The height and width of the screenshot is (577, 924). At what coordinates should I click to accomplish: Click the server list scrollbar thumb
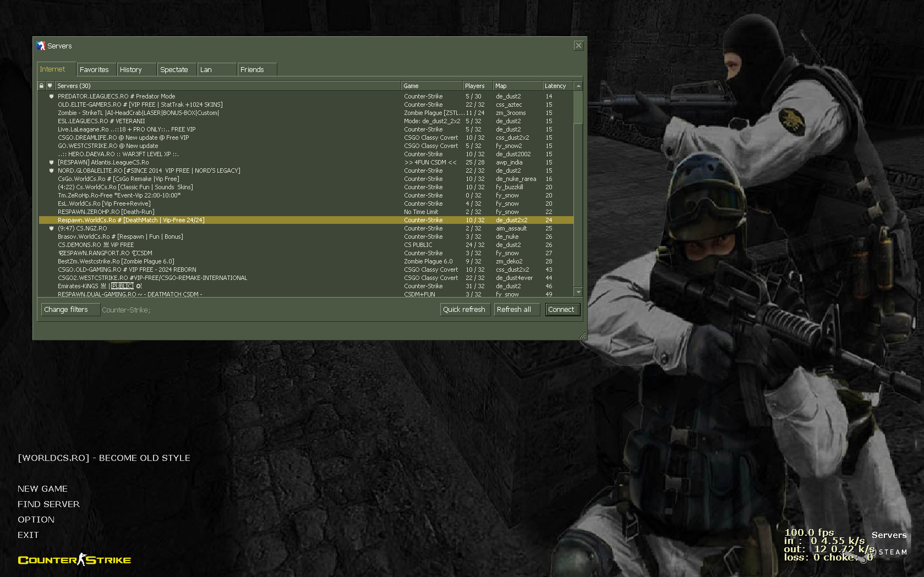click(x=578, y=107)
